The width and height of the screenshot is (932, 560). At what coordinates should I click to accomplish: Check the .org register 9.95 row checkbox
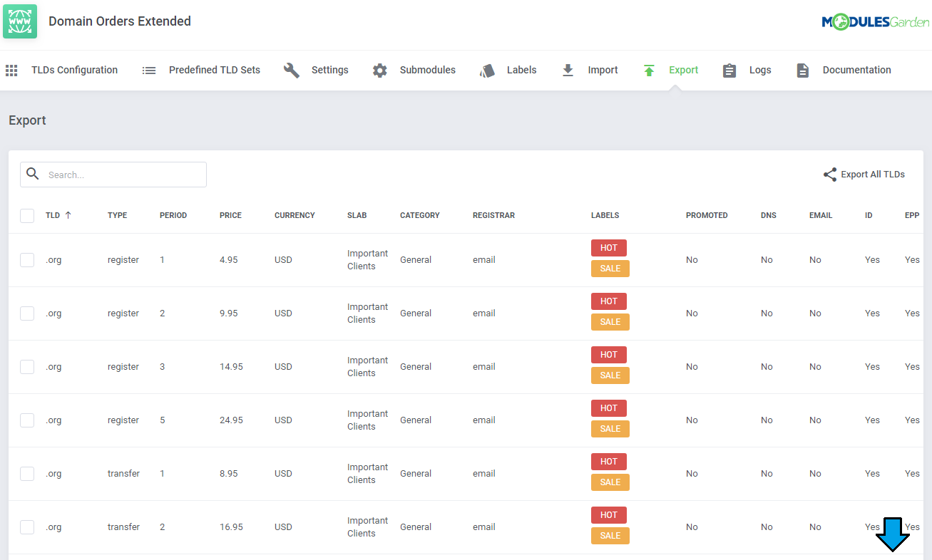click(27, 313)
